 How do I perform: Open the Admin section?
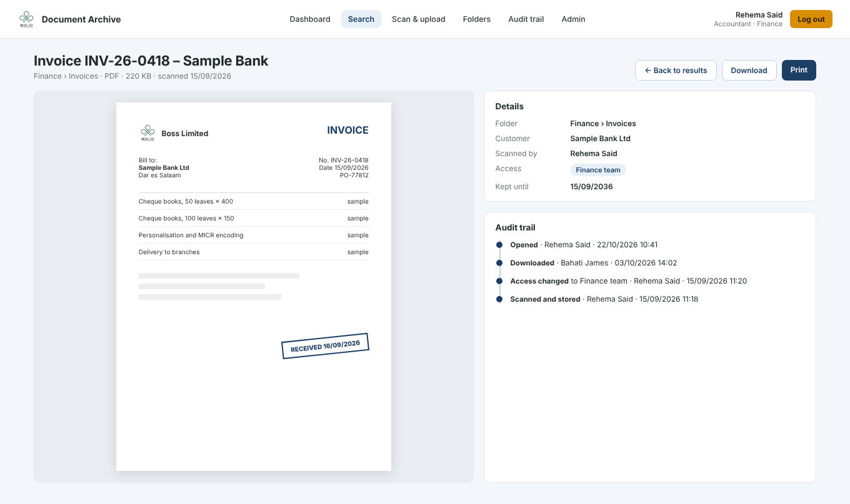tap(574, 19)
